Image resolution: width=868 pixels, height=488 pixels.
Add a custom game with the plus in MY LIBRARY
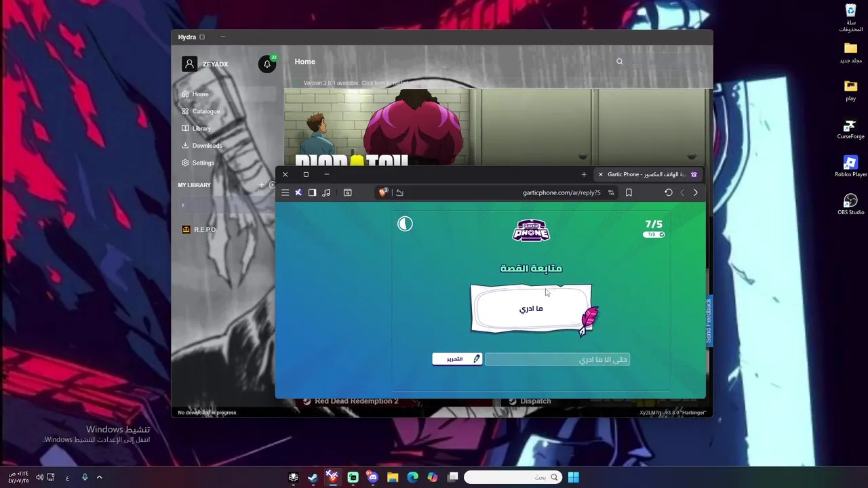[262, 185]
